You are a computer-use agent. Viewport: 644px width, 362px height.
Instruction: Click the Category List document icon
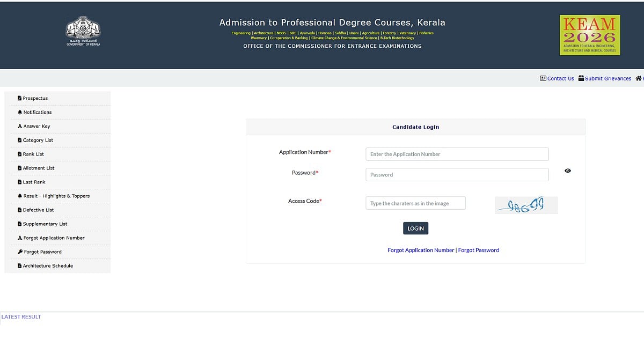click(20, 140)
